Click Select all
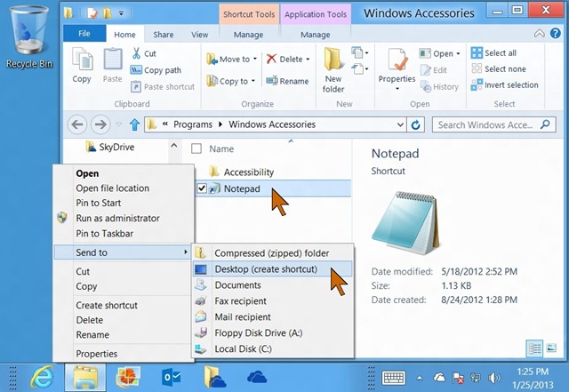Image resolution: width=569 pixels, height=392 pixels. (494, 53)
